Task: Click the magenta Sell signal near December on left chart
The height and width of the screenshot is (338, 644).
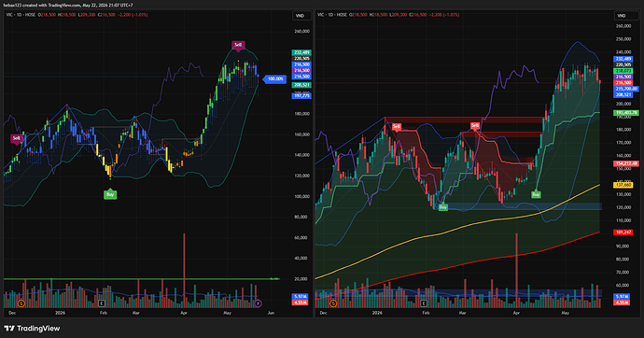Action: 16,139
